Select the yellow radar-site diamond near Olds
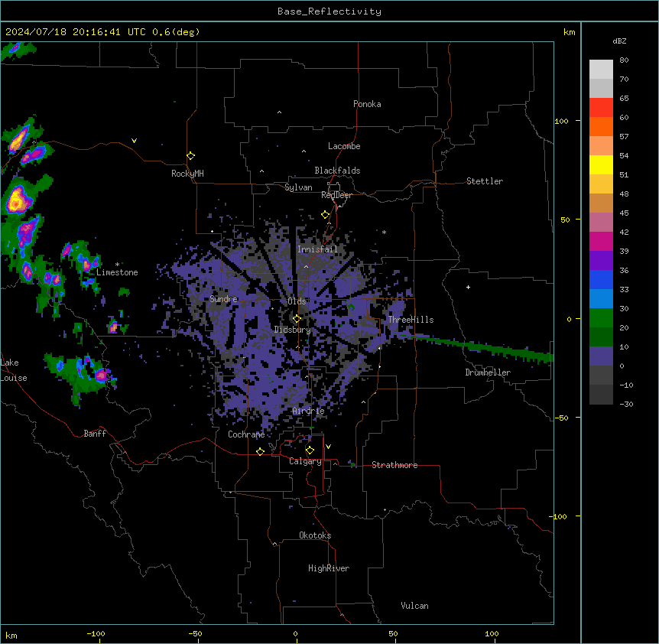 [297, 319]
